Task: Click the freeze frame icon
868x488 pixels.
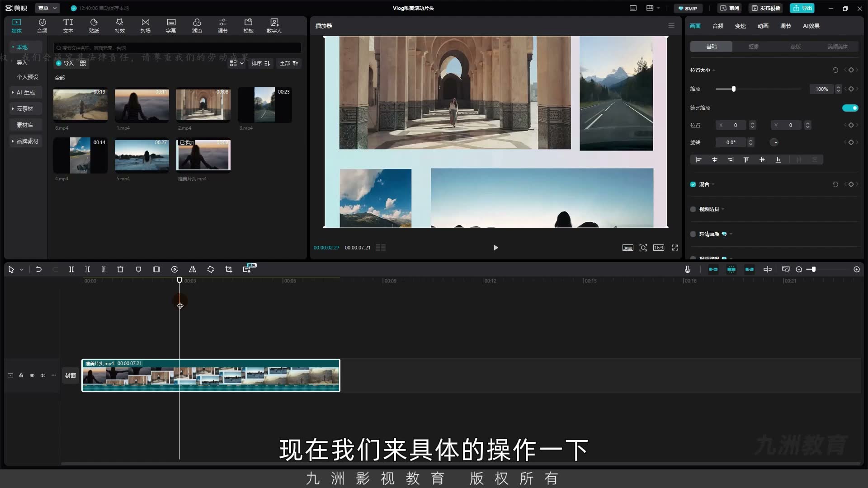Action: pyautogui.click(x=156, y=269)
